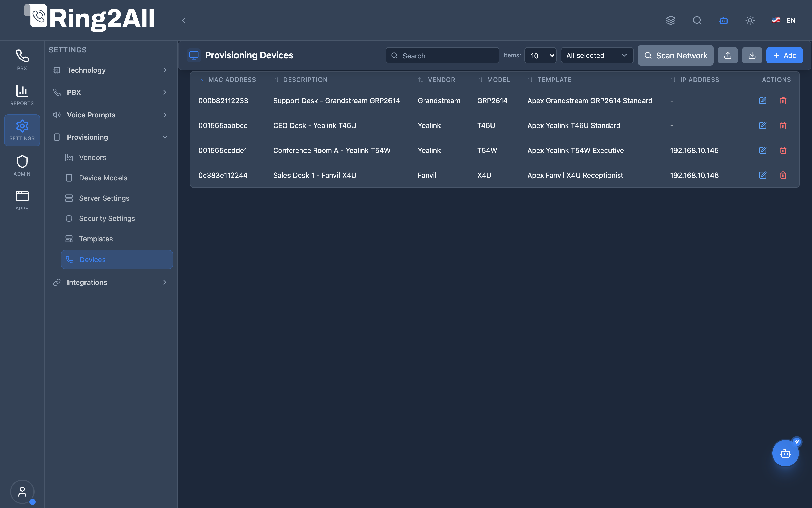Screen dimensions: 812x508
Task: Open user profile avatar
Action: tap(22, 491)
